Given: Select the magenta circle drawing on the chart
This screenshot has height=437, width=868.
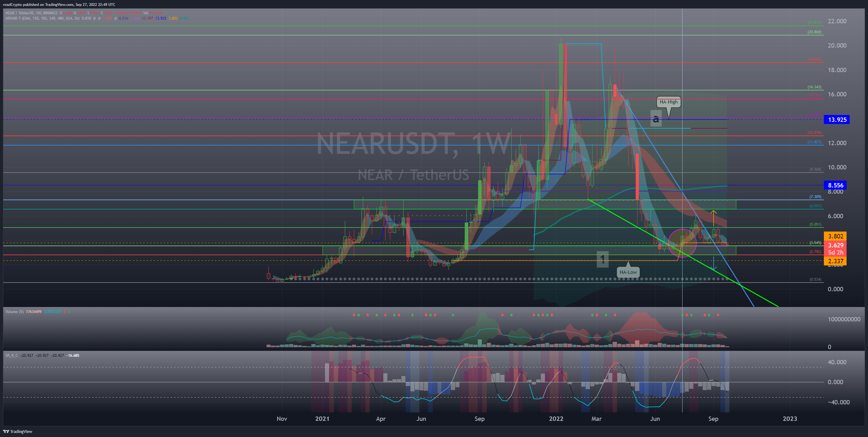Looking at the screenshot, I should [x=682, y=243].
